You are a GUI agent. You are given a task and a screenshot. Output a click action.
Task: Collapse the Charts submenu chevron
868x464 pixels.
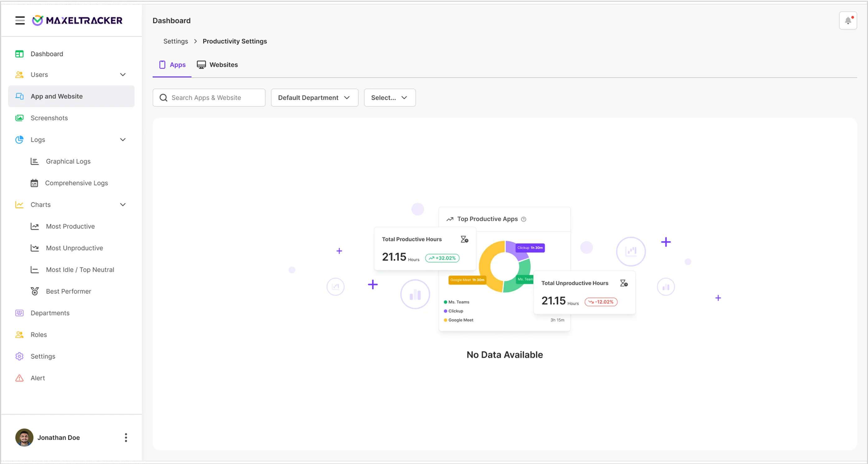pyautogui.click(x=123, y=205)
